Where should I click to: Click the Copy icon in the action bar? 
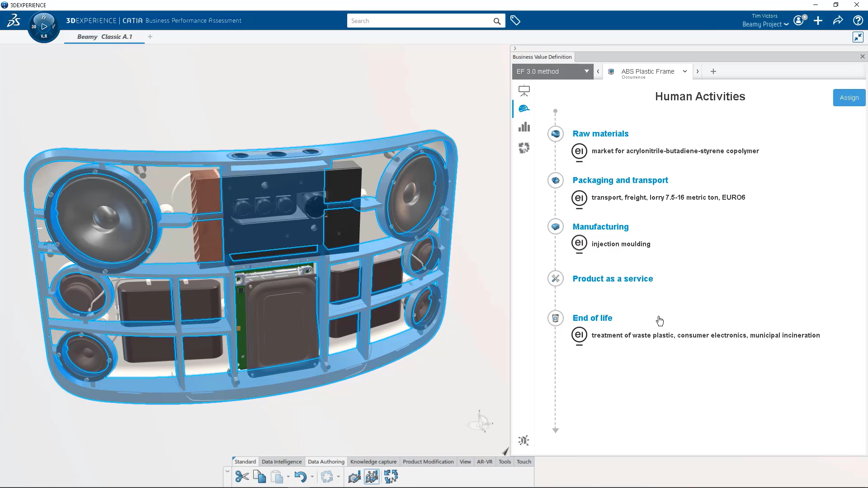(x=259, y=477)
